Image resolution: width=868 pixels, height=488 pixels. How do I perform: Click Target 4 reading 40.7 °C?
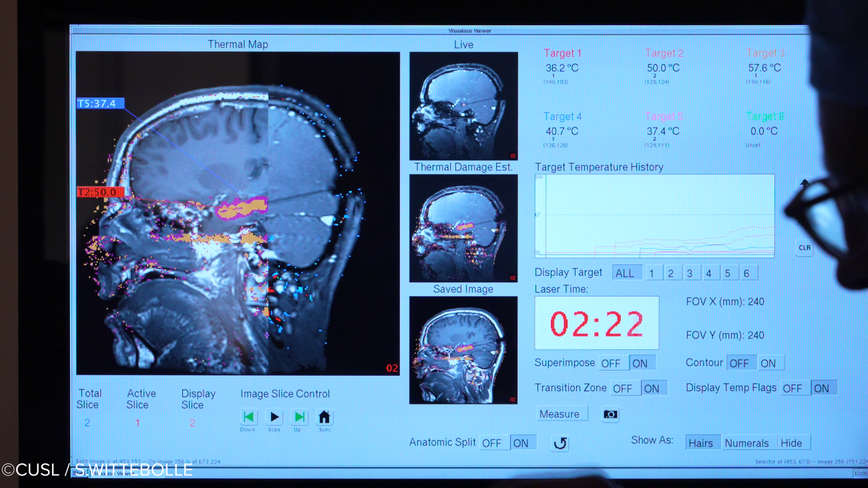point(562,131)
